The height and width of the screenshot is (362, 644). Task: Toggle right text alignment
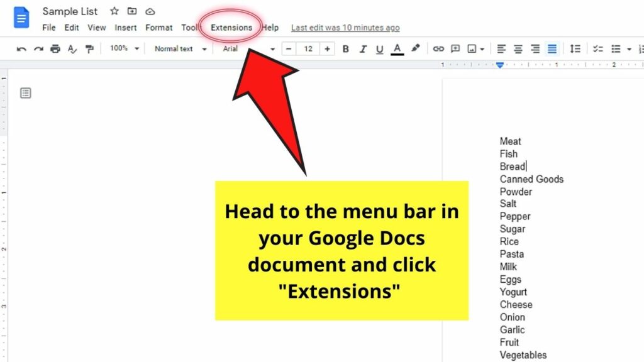pyautogui.click(x=535, y=48)
